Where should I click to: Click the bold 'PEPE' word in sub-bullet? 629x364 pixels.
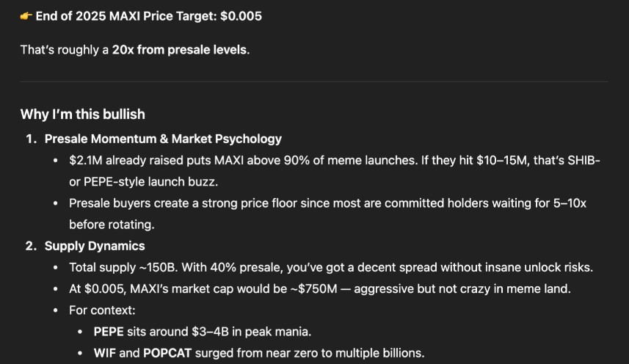pos(109,332)
